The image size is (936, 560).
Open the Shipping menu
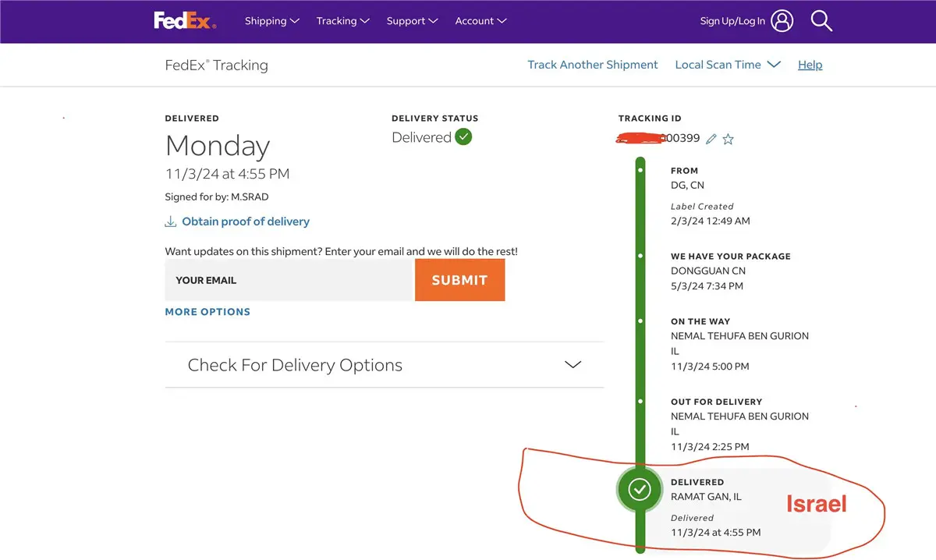coord(271,21)
